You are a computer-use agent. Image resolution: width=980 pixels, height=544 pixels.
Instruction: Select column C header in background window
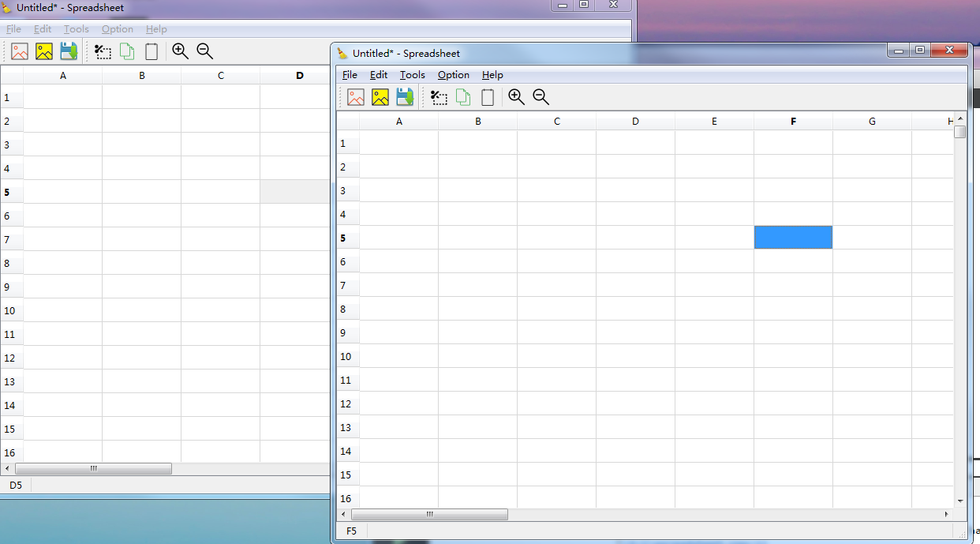pos(221,75)
